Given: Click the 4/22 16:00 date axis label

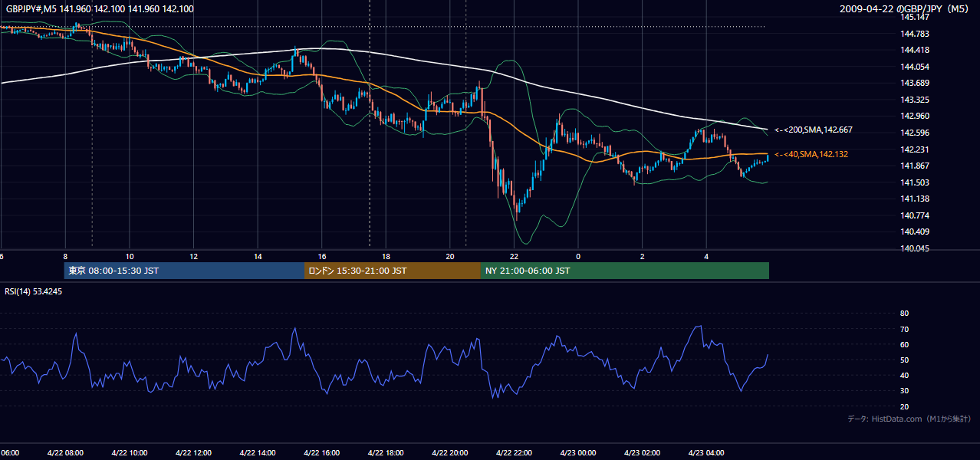Looking at the screenshot, I should coord(322,452).
